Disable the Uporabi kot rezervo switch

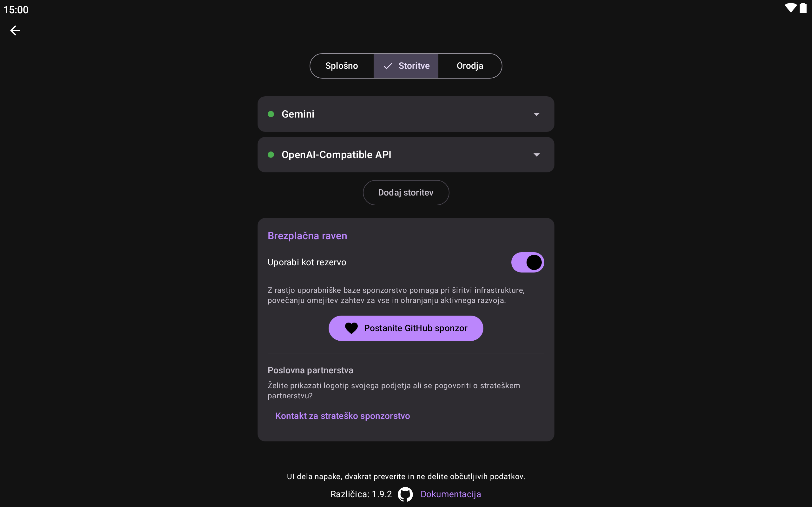pyautogui.click(x=527, y=262)
